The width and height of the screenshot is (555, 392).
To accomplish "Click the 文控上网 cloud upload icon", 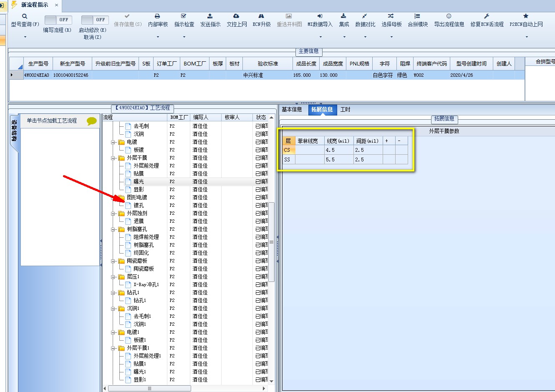I will [x=236, y=16].
